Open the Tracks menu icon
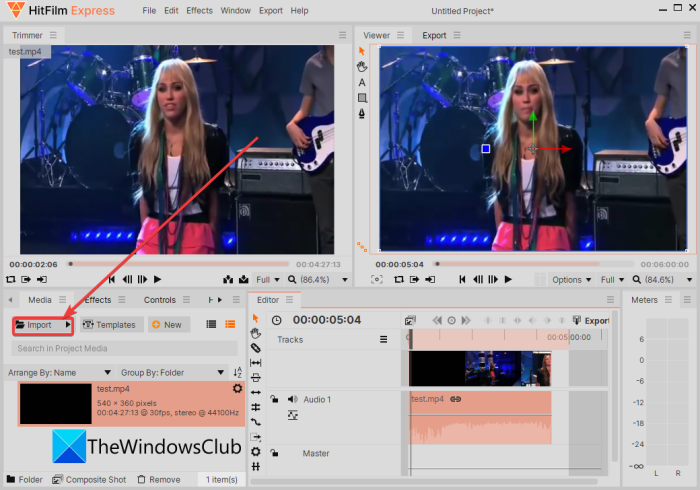 [x=383, y=340]
